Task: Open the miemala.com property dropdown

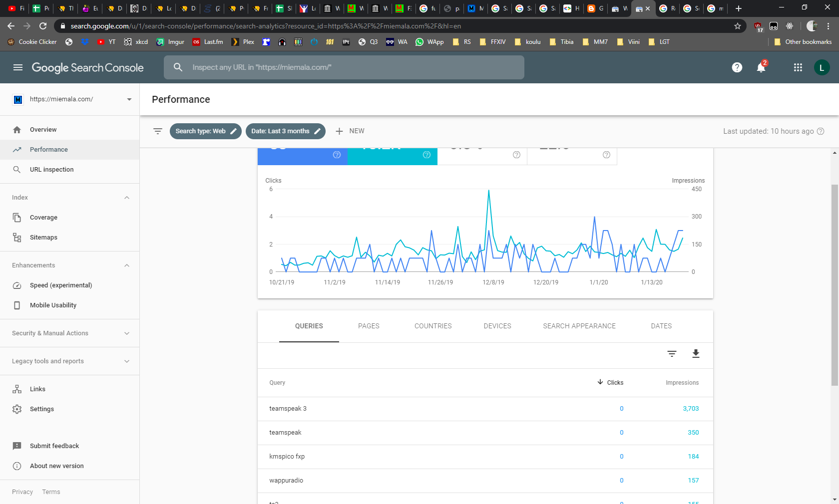Action: point(70,99)
